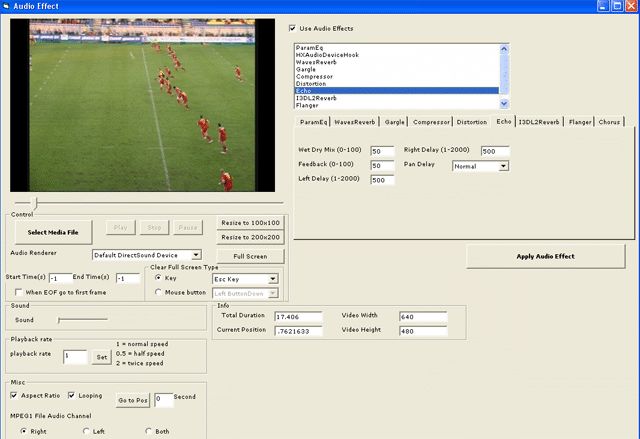Click the Select Media File button

click(x=53, y=232)
